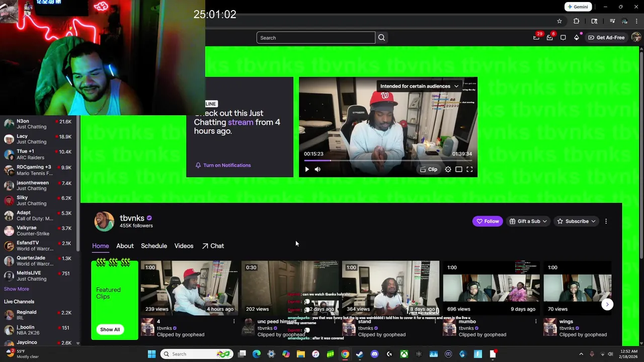
Task: Switch to the Videos tab
Action: [x=184, y=246]
